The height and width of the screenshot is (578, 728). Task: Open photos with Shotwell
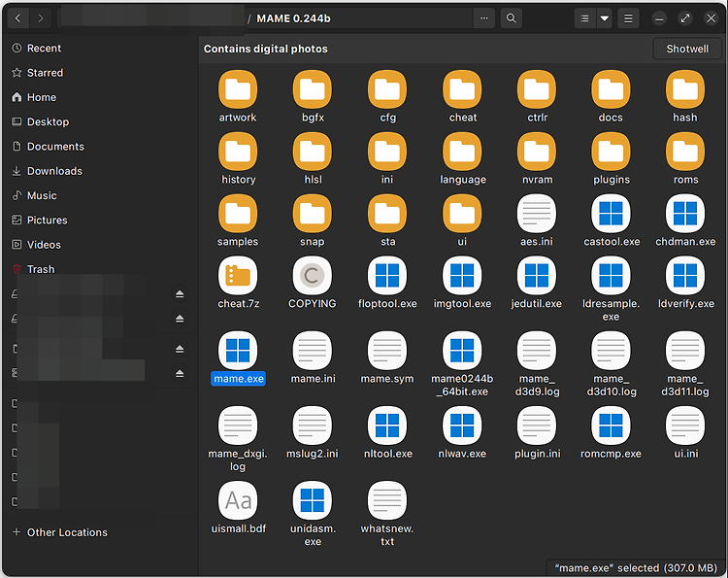pyautogui.click(x=687, y=49)
